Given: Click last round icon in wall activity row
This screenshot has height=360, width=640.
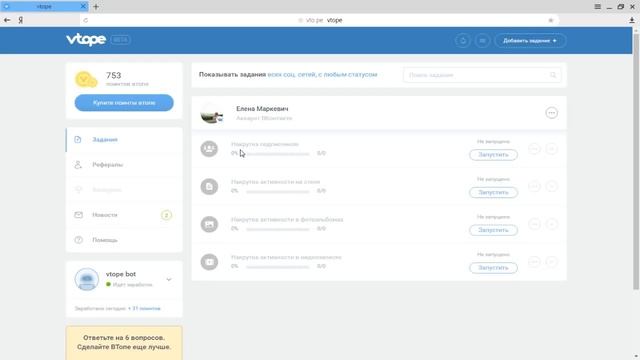Looking at the screenshot, I should point(551,187).
